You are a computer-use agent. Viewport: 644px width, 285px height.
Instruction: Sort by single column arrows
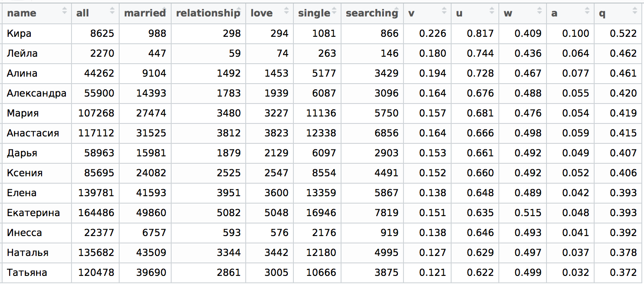[335, 11]
